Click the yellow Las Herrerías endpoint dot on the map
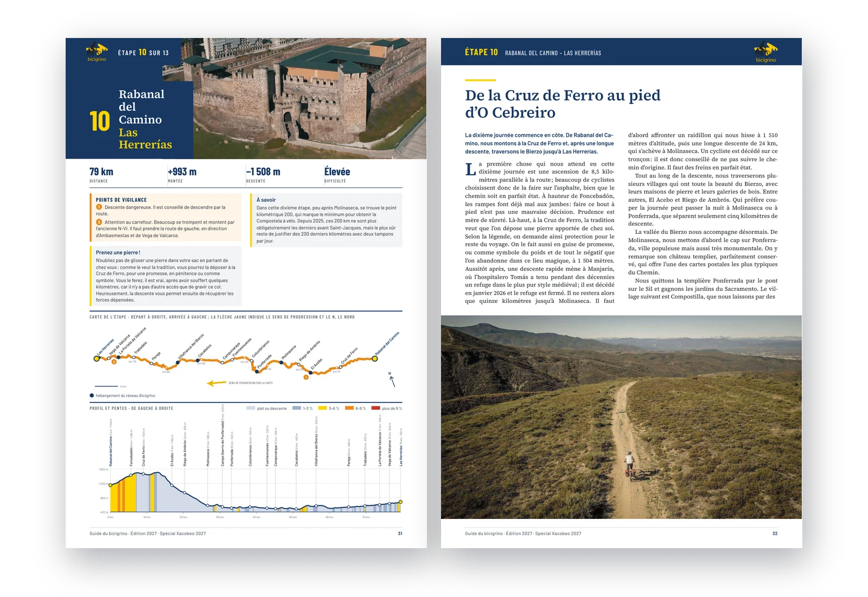 [97, 358]
